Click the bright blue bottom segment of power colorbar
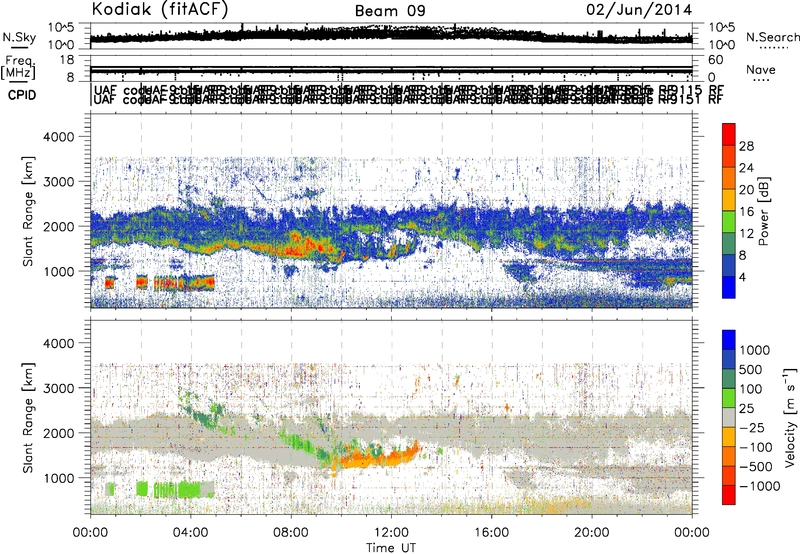 tap(729, 287)
